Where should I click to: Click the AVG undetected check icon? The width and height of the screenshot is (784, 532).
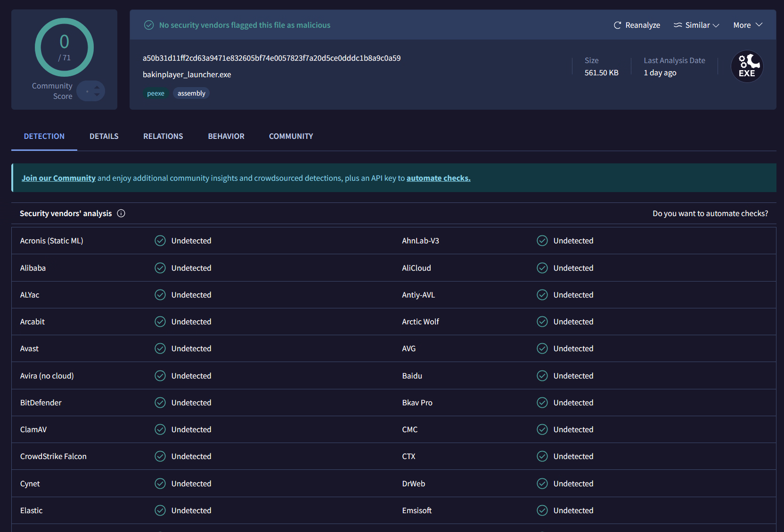[x=542, y=348]
